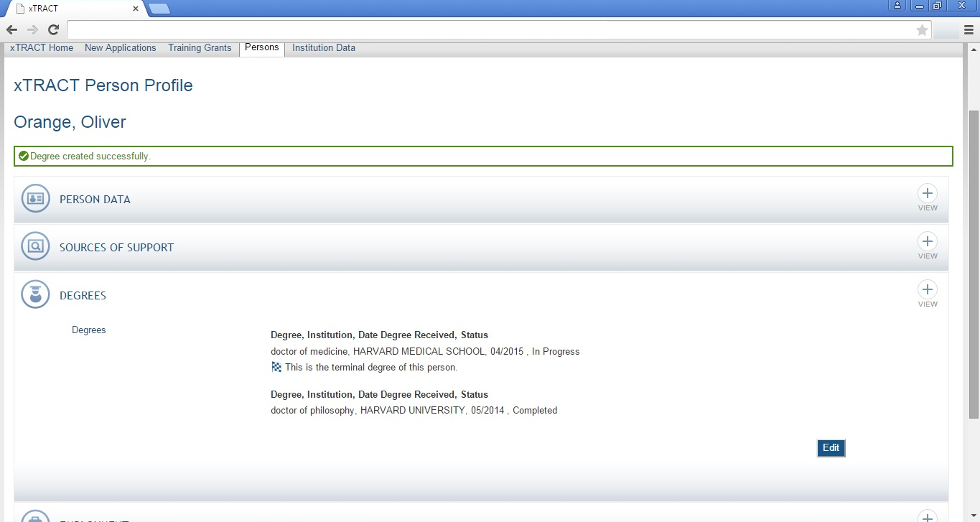Screen dimensions: 980x522
Task: Bookmark the page with the star icon
Action: click(922, 29)
